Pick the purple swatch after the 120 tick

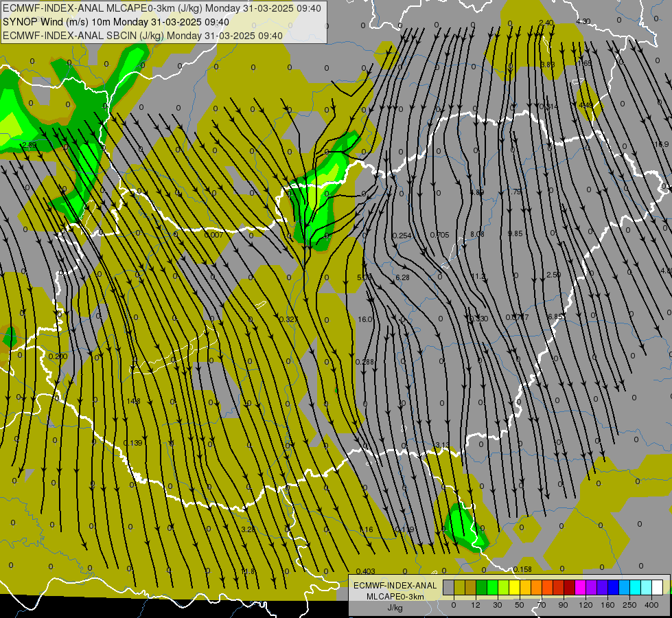coord(592,587)
